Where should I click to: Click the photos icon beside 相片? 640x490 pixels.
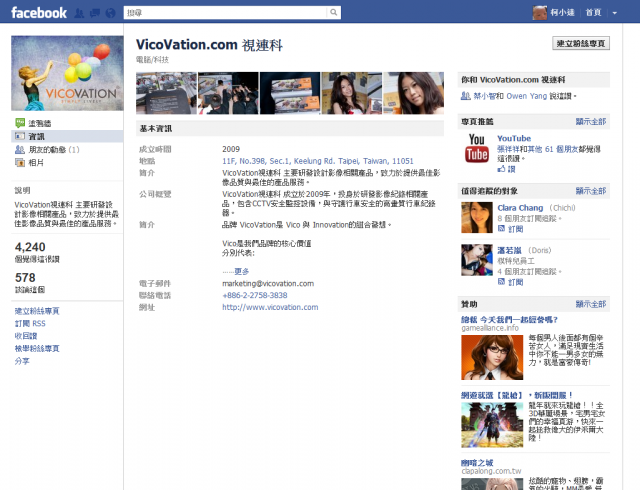coord(20,163)
